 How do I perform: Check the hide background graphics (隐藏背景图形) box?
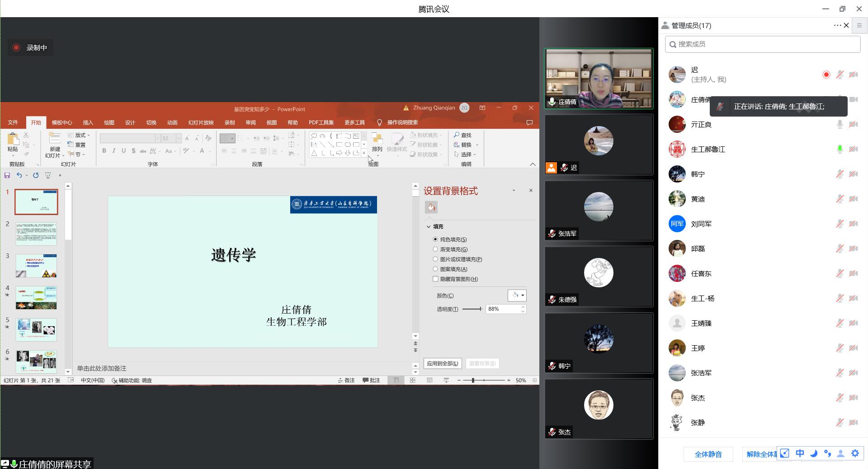(x=435, y=279)
